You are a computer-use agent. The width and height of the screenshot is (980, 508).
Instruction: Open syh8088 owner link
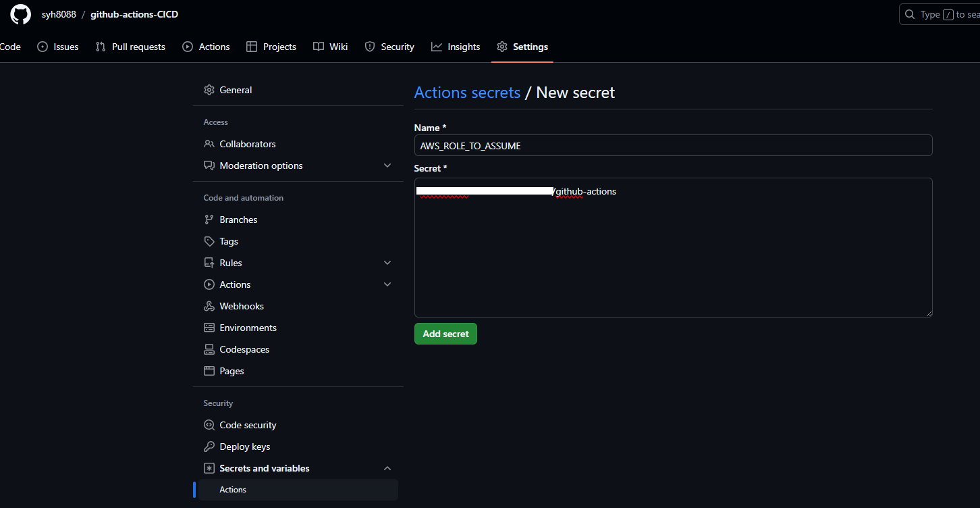pos(59,14)
